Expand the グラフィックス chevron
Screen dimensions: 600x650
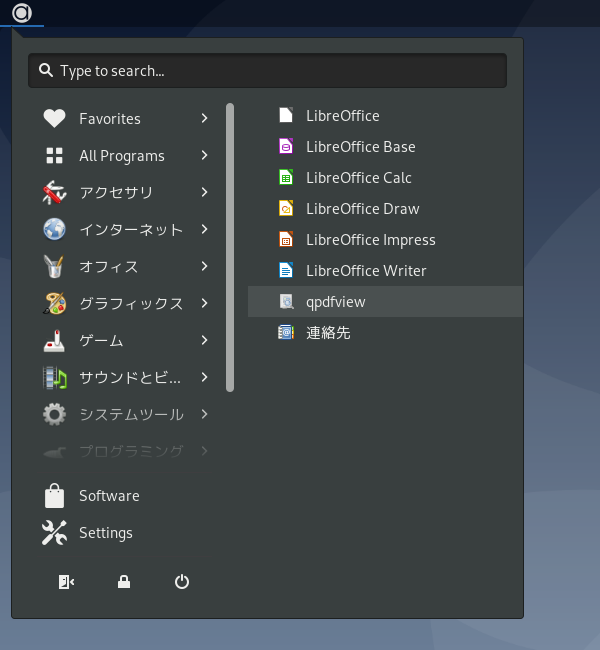click(x=204, y=303)
